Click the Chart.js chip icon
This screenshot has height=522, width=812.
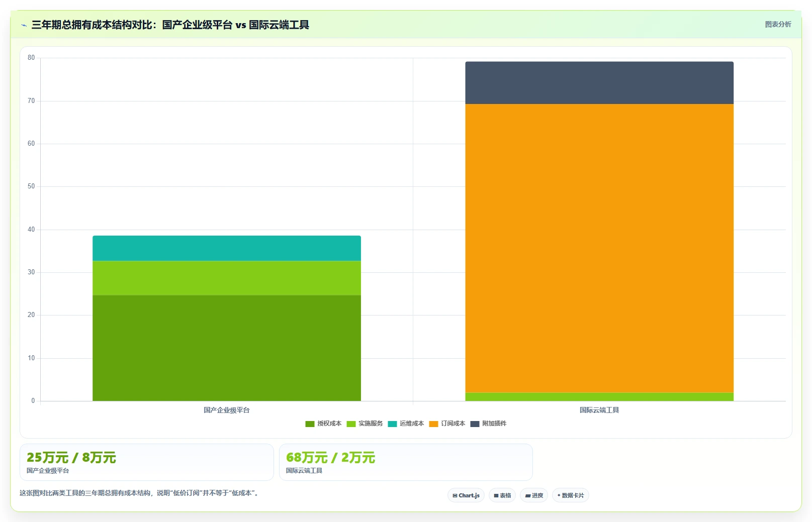pos(455,495)
